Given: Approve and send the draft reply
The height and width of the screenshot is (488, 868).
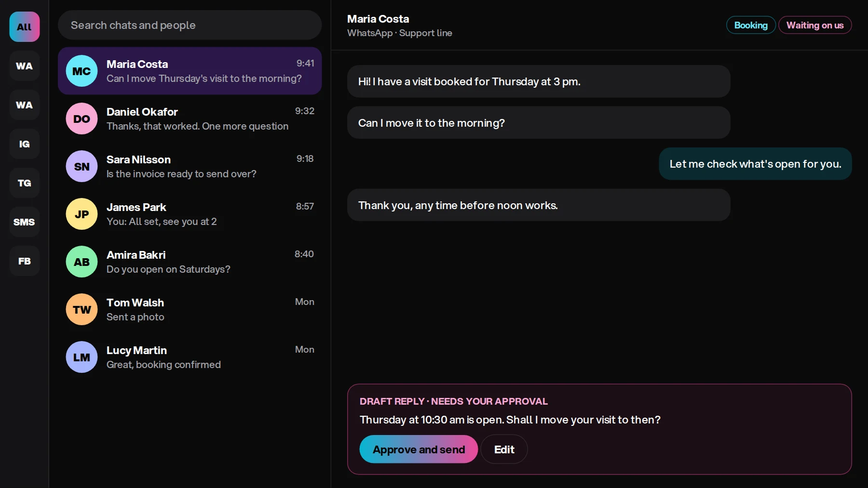Looking at the screenshot, I should point(419,449).
